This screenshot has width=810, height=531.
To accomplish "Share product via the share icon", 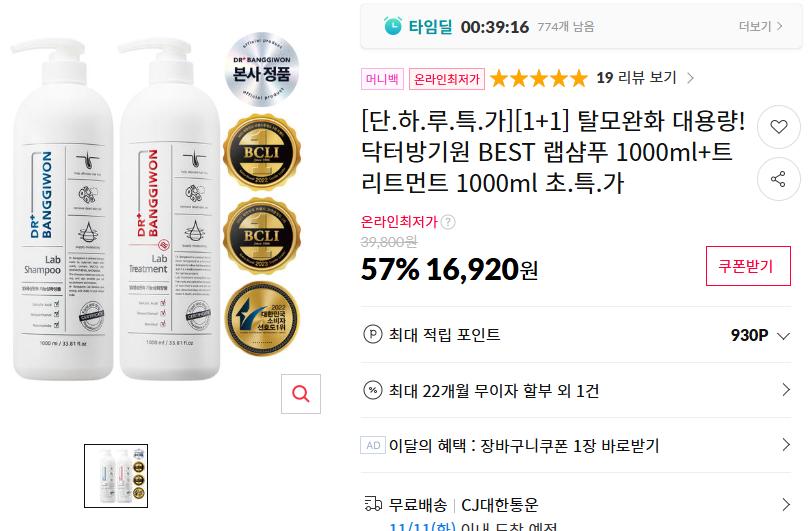I will click(x=778, y=179).
